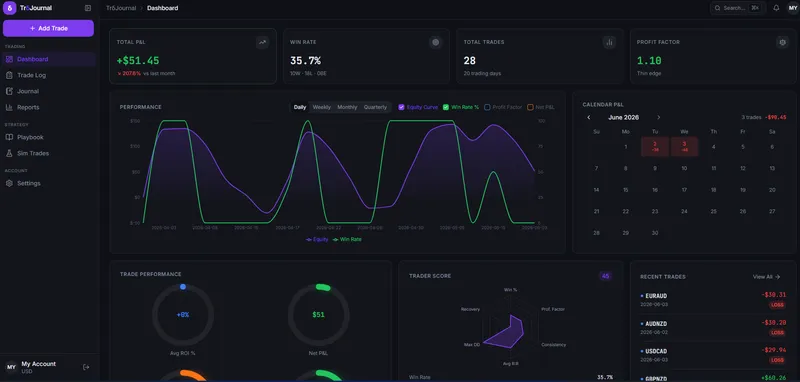Uncheck the Equity Curve checkbox
This screenshot has height=382, width=800.
tap(402, 108)
